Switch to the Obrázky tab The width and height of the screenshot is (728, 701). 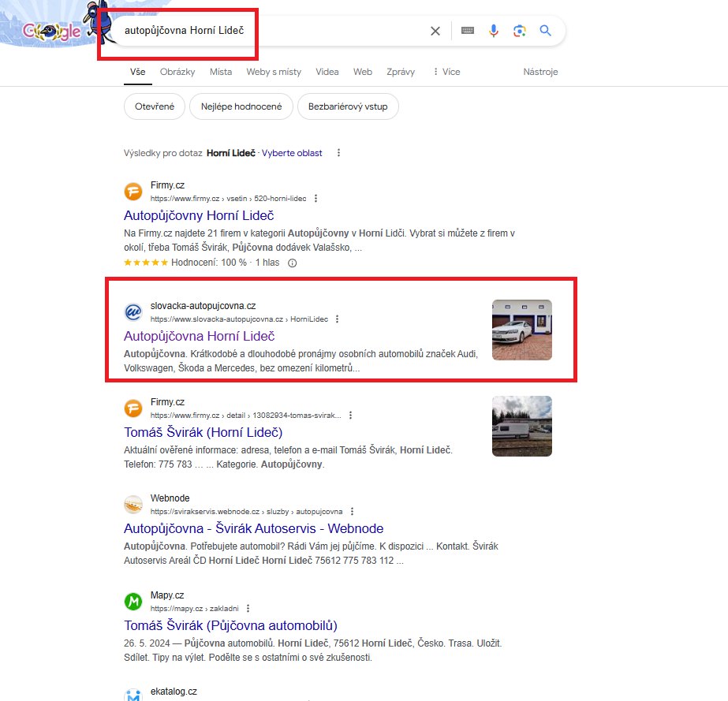pos(177,72)
